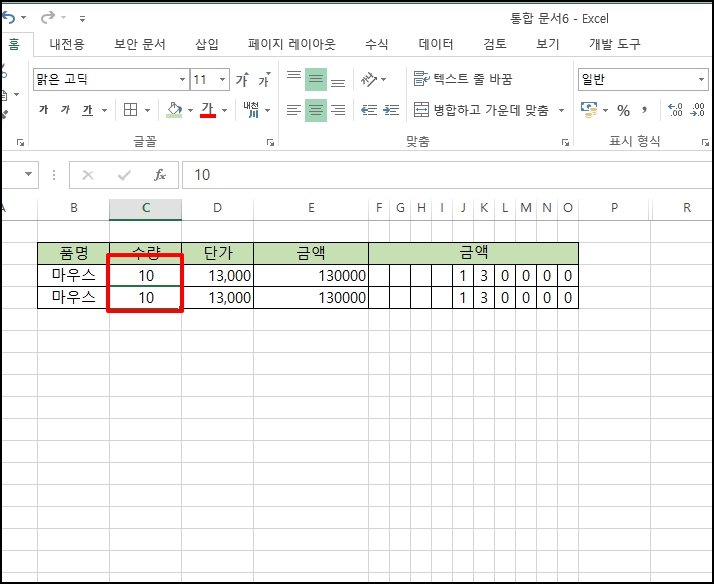The image size is (714, 584).
Task: Apply cell borders icon
Action: click(x=131, y=110)
